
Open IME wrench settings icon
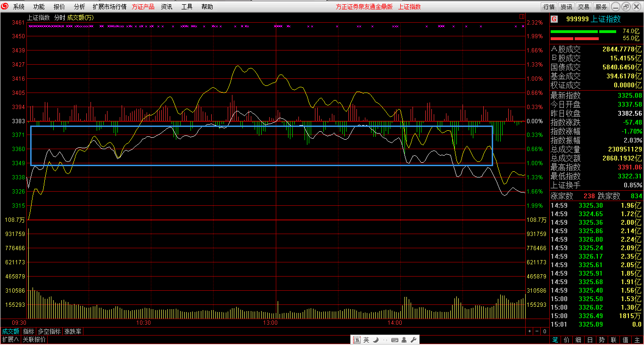coord(413,340)
